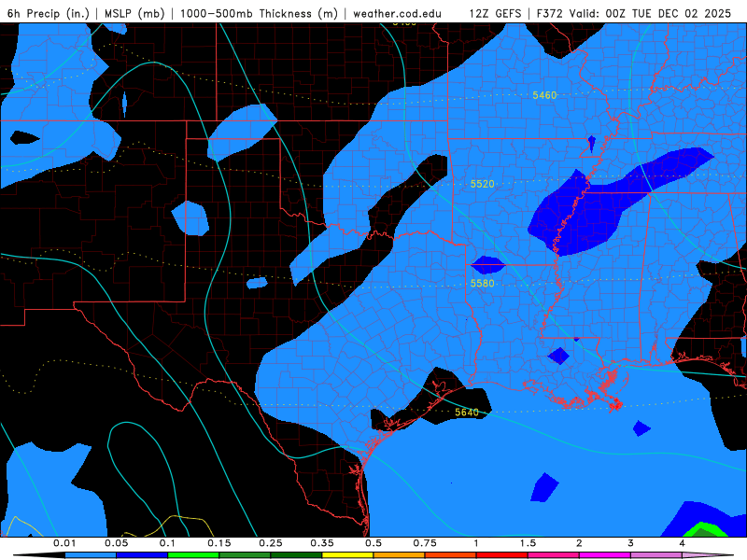Click the violet right arrow end of legend bar
The height and width of the screenshot is (560, 747).
pos(707,555)
